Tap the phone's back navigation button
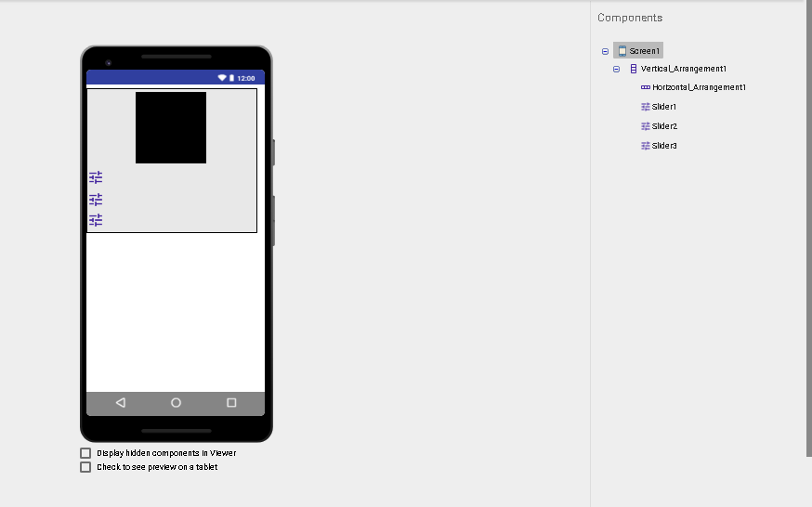The width and height of the screenshot is (812, 507). click(x=121, y=402)
